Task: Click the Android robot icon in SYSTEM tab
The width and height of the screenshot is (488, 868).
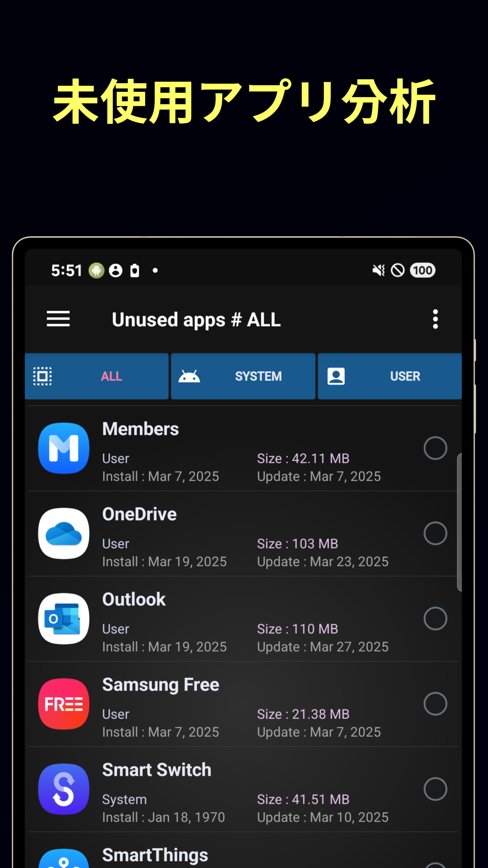Action: (x=189, y=376)
